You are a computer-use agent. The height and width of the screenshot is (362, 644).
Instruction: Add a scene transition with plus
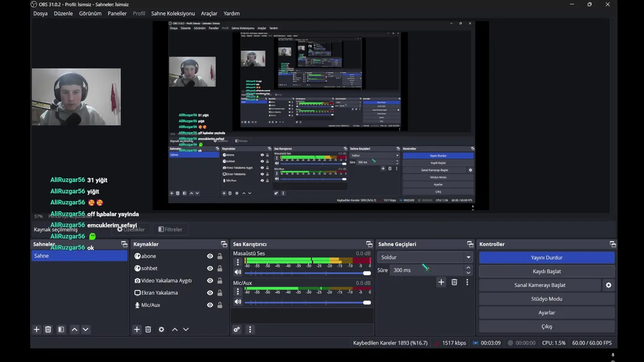[441, 282]
